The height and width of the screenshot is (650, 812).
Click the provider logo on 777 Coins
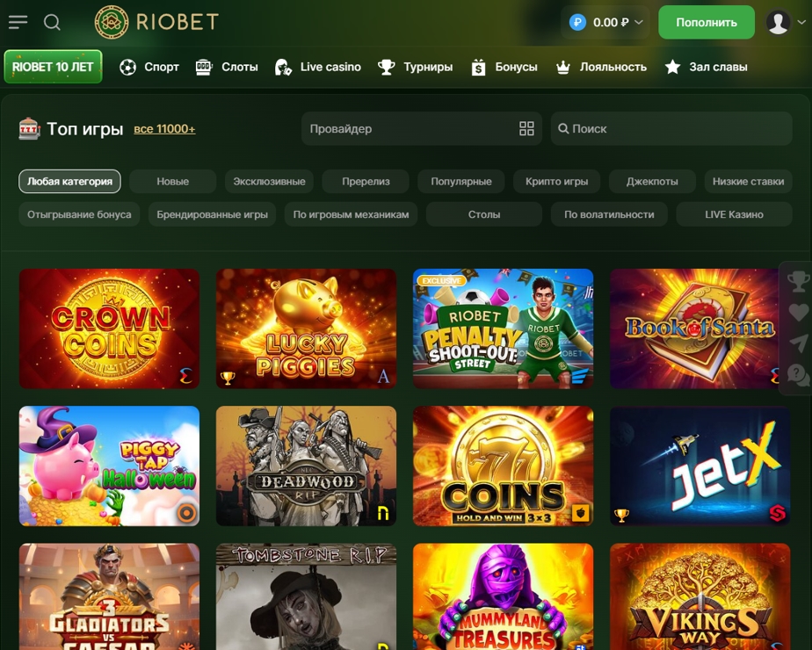click(580, 513)
